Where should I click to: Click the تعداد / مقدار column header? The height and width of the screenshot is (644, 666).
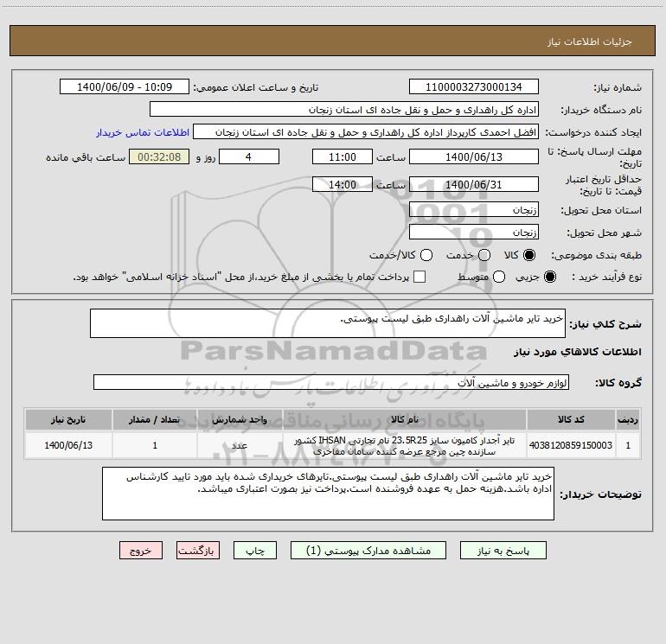(155, 419)
